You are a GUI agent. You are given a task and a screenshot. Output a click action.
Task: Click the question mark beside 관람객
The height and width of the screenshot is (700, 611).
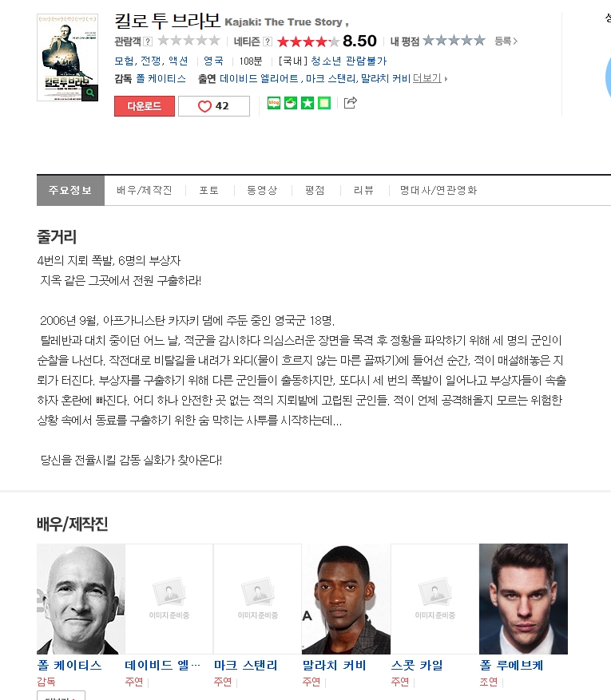click(148, 42)
